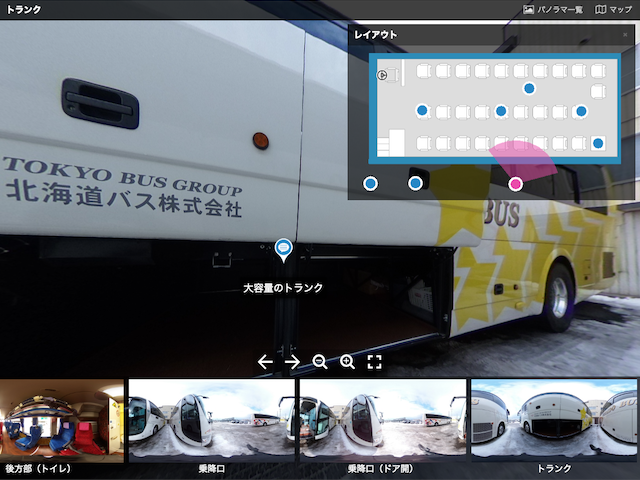
Task: Select the leftmost blue marker below the layout
Action: pyautogui.click(x=370, y=184)
